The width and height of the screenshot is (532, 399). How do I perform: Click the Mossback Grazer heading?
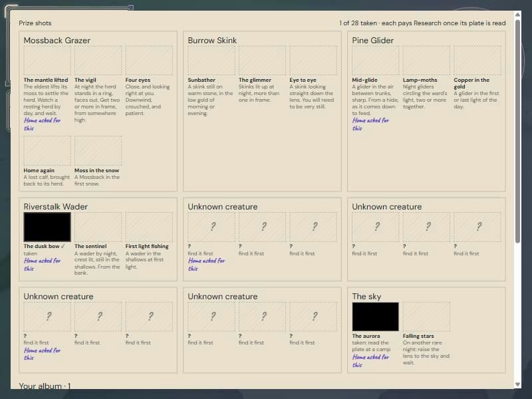coord(57,41)
